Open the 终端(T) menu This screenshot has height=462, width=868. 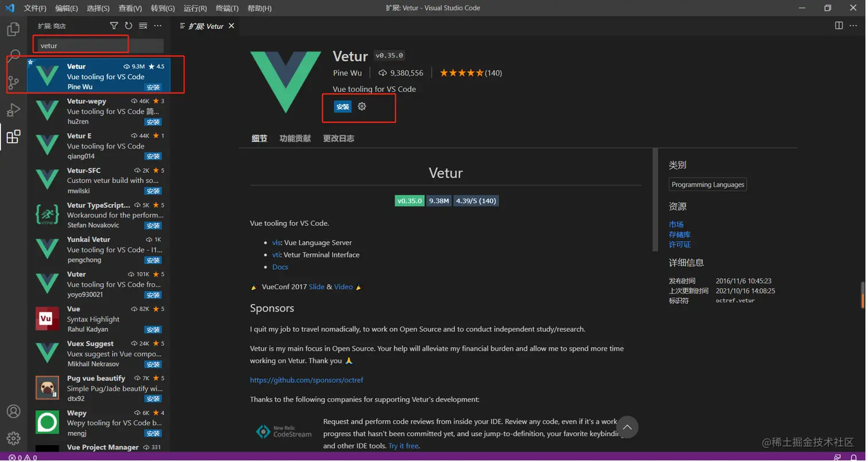click(227, 8)
